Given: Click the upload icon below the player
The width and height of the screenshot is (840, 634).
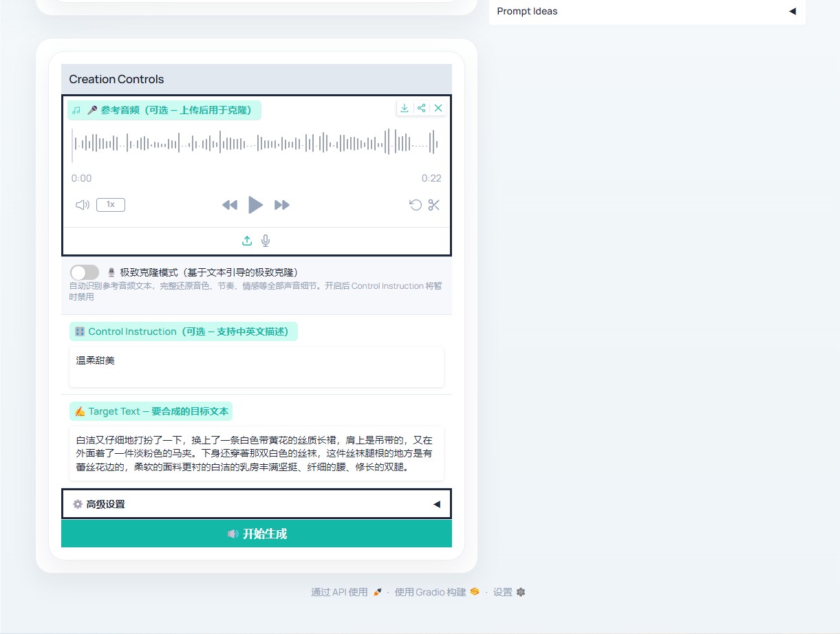Looking at the screenshot, I should [x=247, y=241].
